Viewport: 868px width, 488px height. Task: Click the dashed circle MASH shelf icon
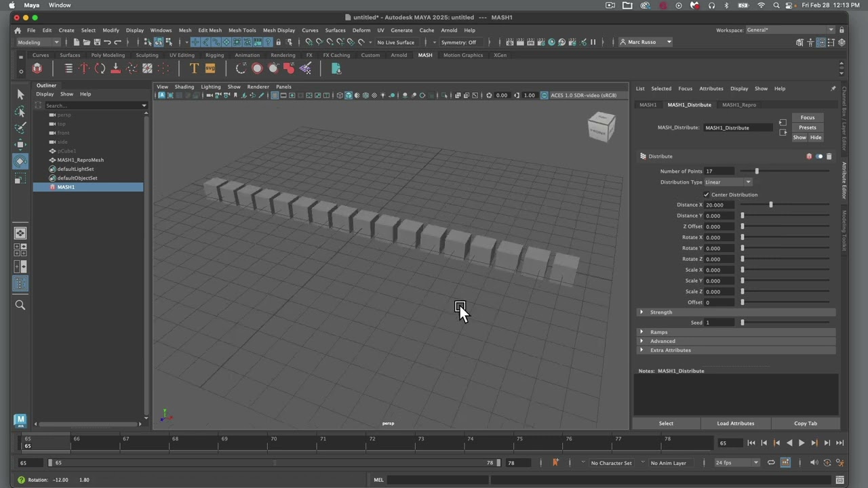241,68
